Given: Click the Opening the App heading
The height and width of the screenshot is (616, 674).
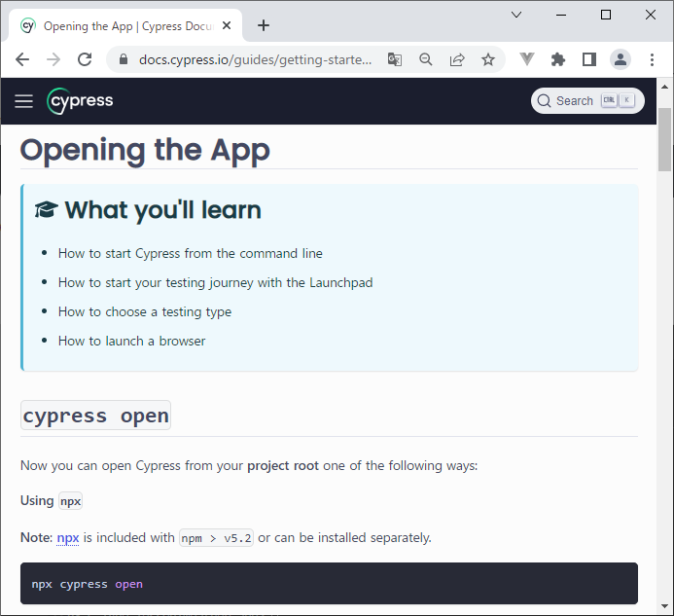Looking at the screenshot, I should pyautogui.click(x=145, y=150).
